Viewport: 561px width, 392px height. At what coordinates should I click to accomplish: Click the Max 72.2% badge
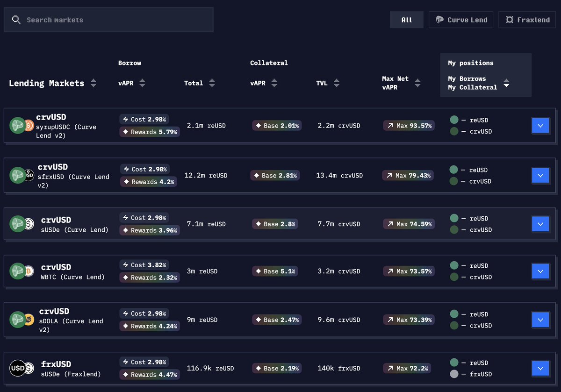point(407,369)
